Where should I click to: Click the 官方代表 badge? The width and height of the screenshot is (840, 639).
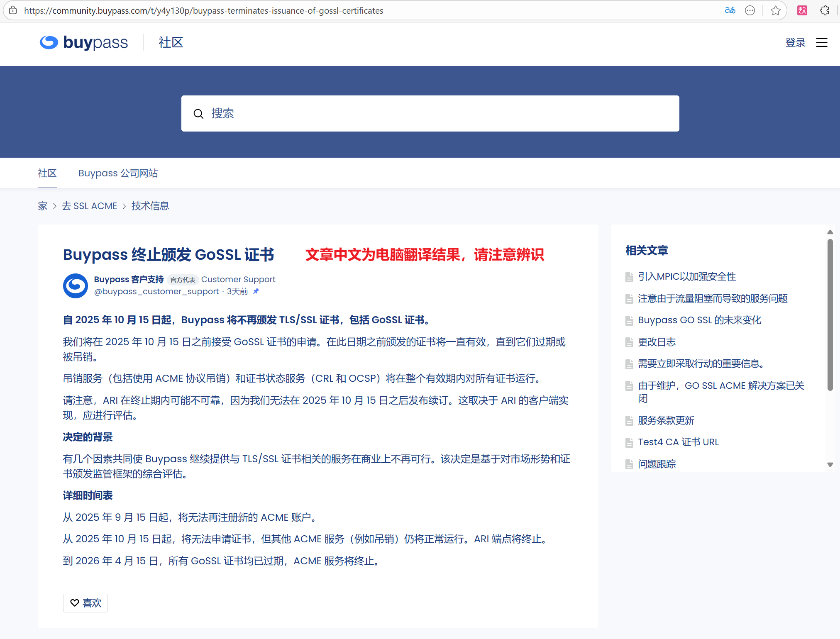coord(183,280)
